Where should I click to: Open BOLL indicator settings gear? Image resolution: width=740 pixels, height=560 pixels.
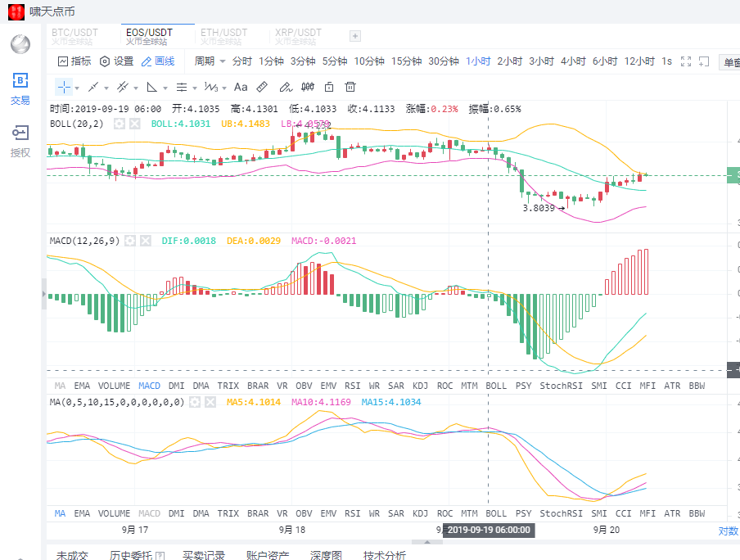coord(120,124)
